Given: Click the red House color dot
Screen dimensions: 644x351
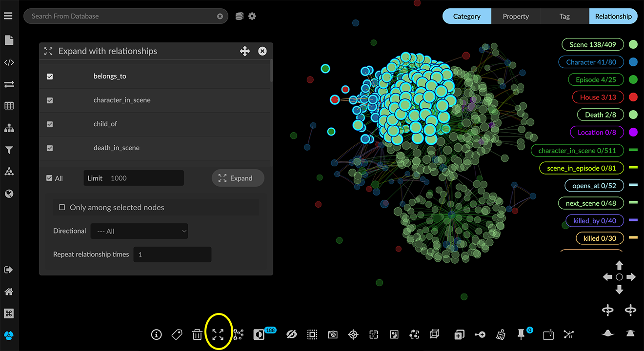Looking at the screenshot, I should click(x=633, y=97).
